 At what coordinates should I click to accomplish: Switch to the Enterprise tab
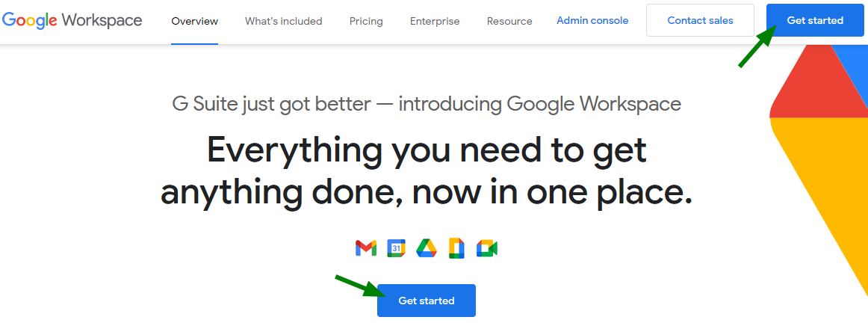435,21
